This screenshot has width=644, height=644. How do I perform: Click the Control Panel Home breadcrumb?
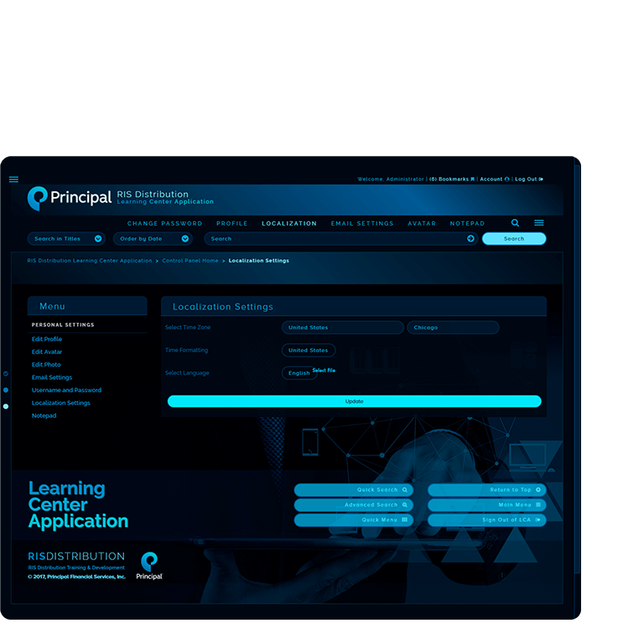click(x=190, y=261)
